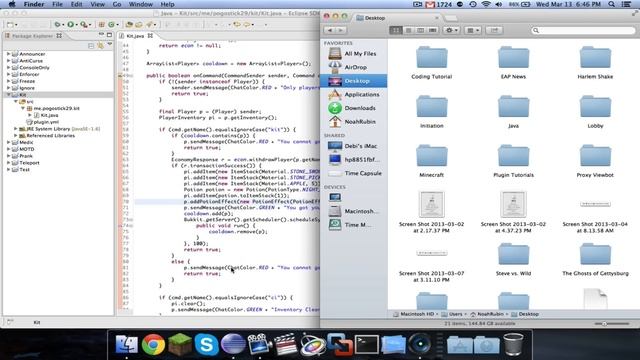Maximize the Package Explorer view
The image size is (640, 360).
109,35
